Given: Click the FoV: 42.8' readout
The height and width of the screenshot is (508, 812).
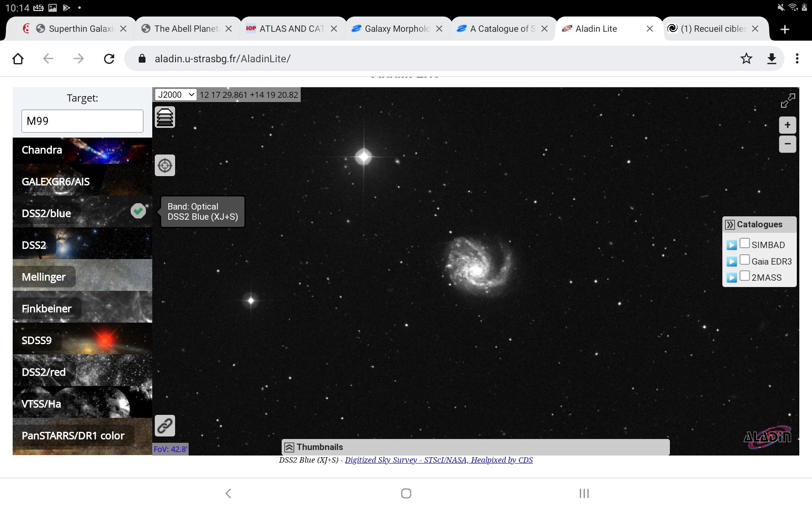Looking at the screenshot, I should click(x=170, y=449).
